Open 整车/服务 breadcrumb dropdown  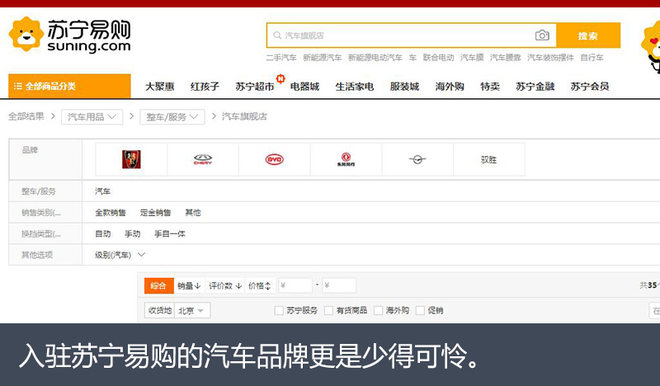173,117
